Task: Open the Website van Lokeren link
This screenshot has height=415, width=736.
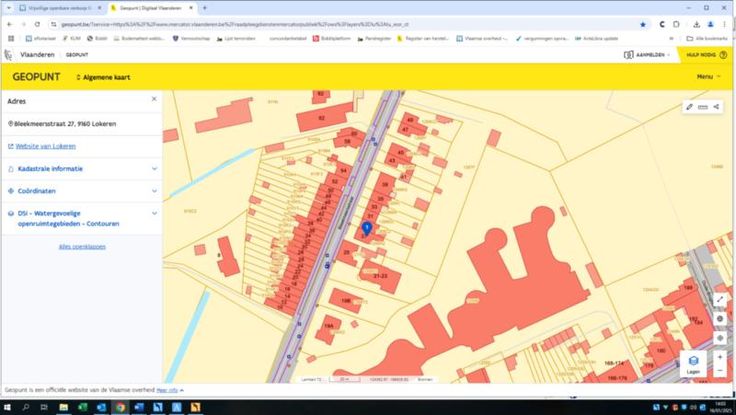Action: point(46,146)
